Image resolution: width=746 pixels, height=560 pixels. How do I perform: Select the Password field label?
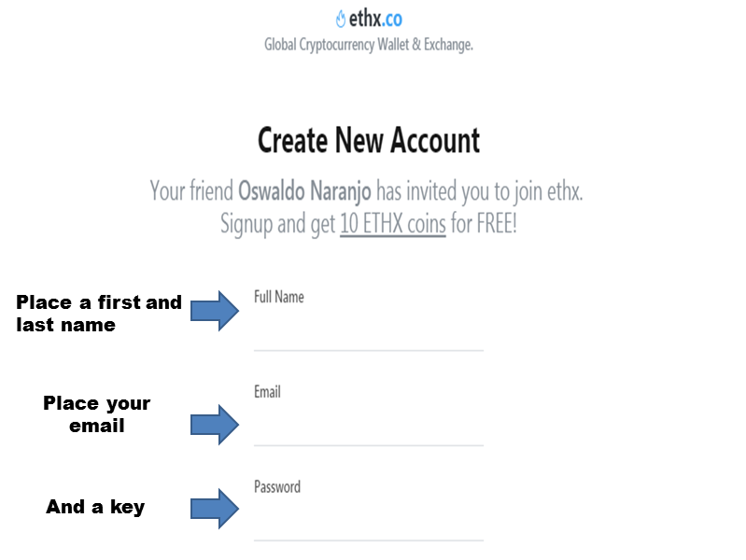[277, 487]
